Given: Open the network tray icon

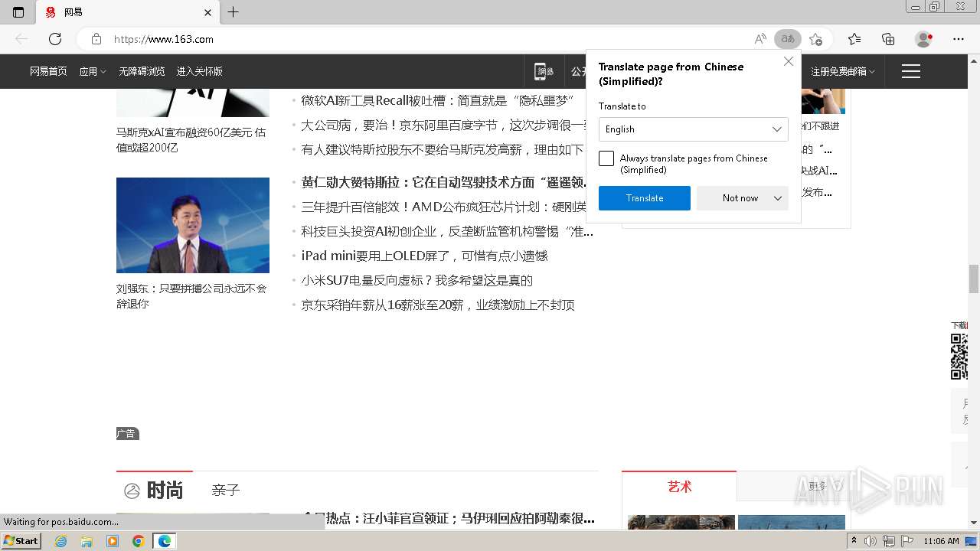Looking at the screenshot, I should coord(889,541).
